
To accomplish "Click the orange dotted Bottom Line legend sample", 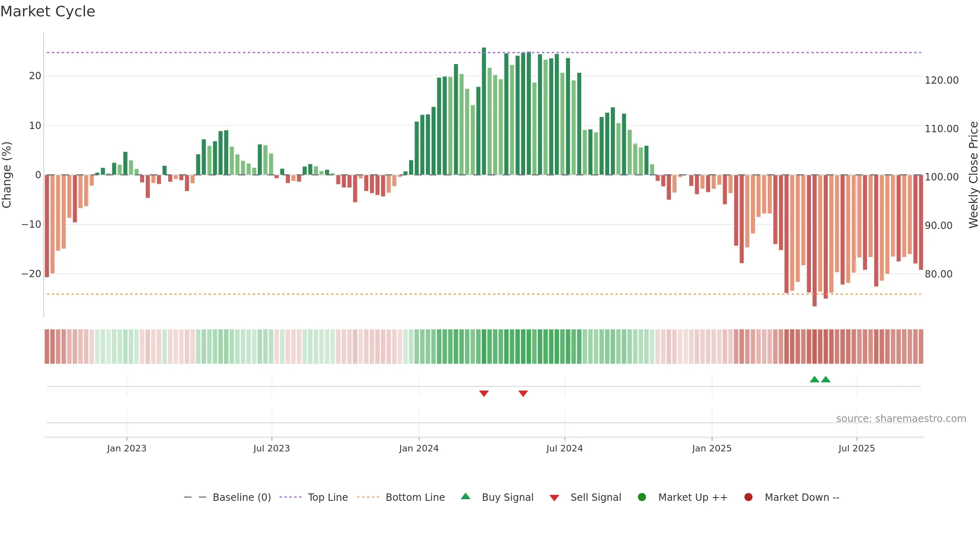I will [x=368, y=497].
